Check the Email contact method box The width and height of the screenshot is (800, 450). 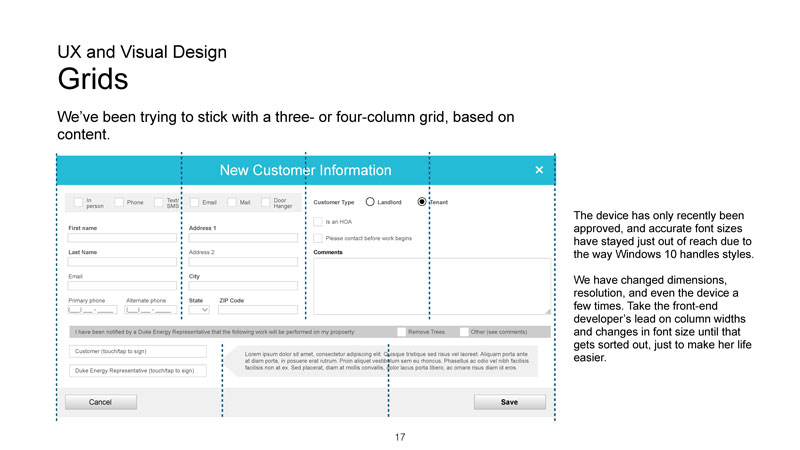click(x=194, y=202)
